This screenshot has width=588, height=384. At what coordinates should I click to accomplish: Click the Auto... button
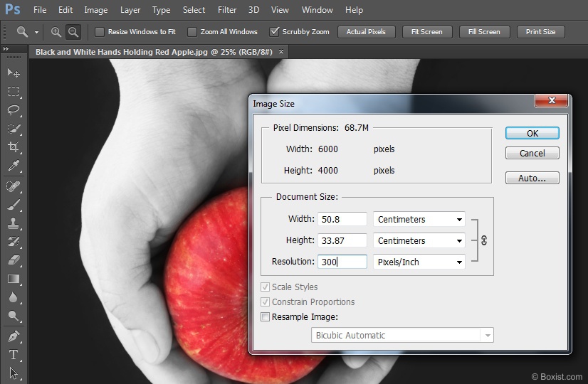[x=532, y=178]
